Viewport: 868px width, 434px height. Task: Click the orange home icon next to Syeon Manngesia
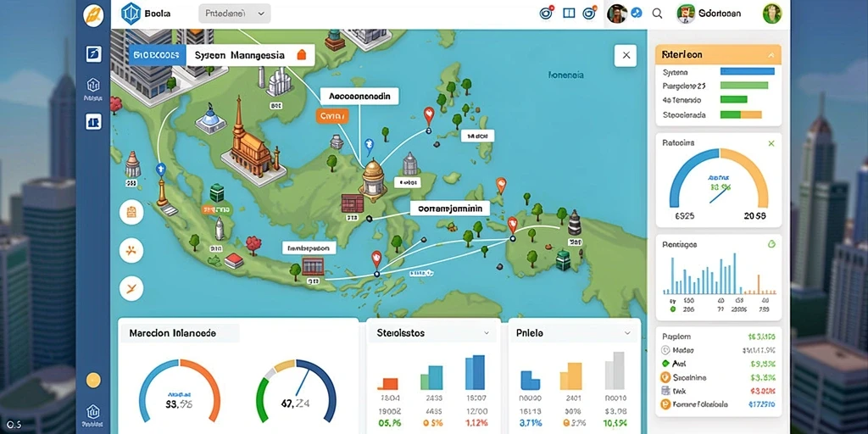(x=301, y=55)
